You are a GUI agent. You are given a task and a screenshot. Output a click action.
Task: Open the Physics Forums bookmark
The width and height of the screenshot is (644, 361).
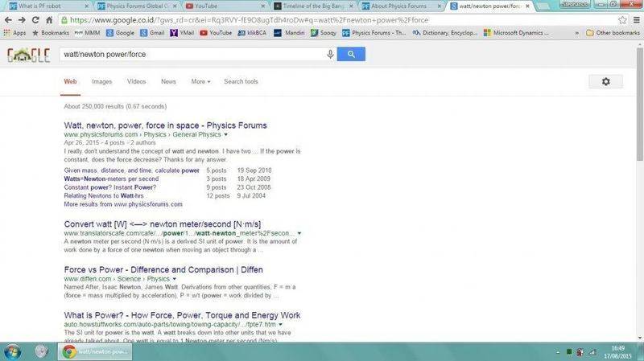[x=374, y=33]
